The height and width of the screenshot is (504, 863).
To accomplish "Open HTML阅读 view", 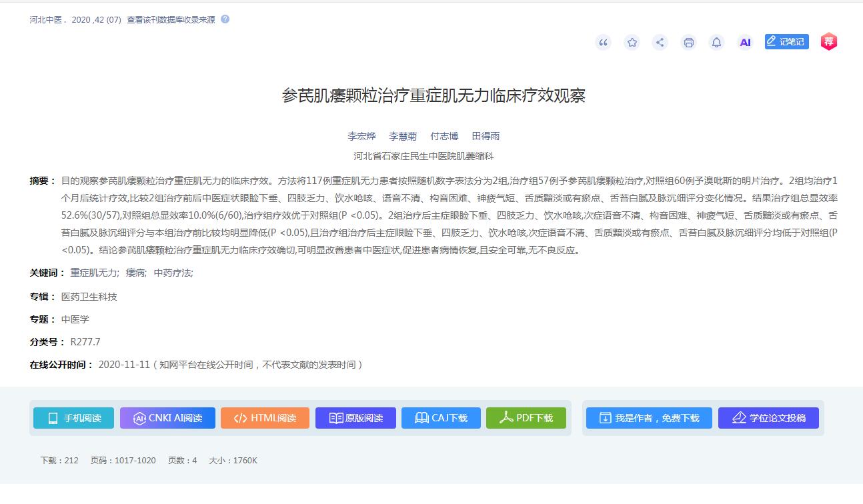I will [265, 418].
